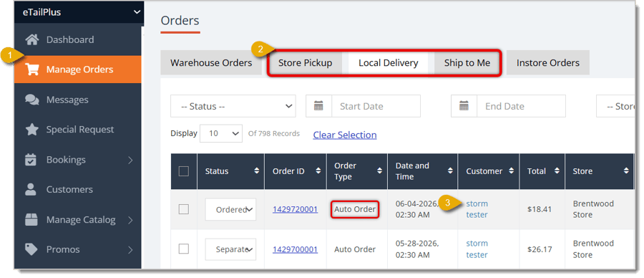Open the -- Store filter dropdown

tap(615, 106)
